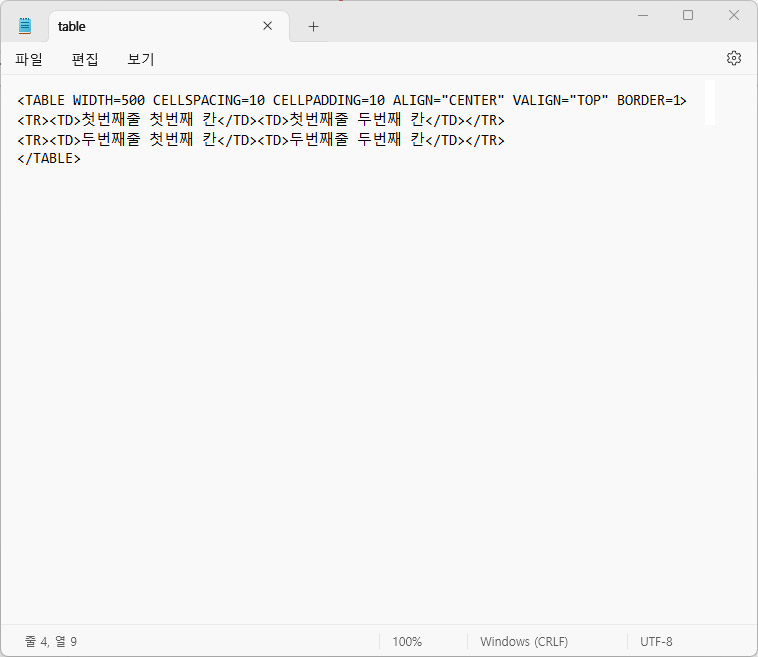Click on CELLPADDING=10 attribute text
The image size is (758, 657).
tap(329, 101)
